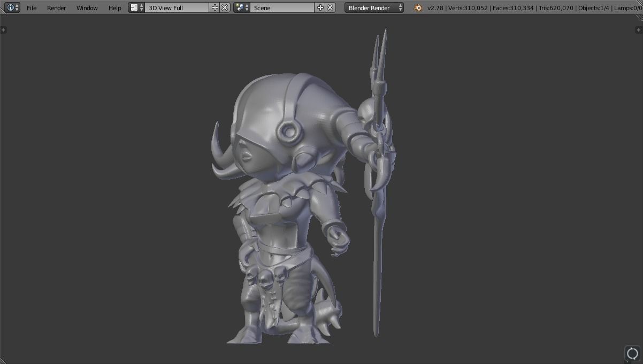Open the Blender Render engine dropdown

pos(374,7)
